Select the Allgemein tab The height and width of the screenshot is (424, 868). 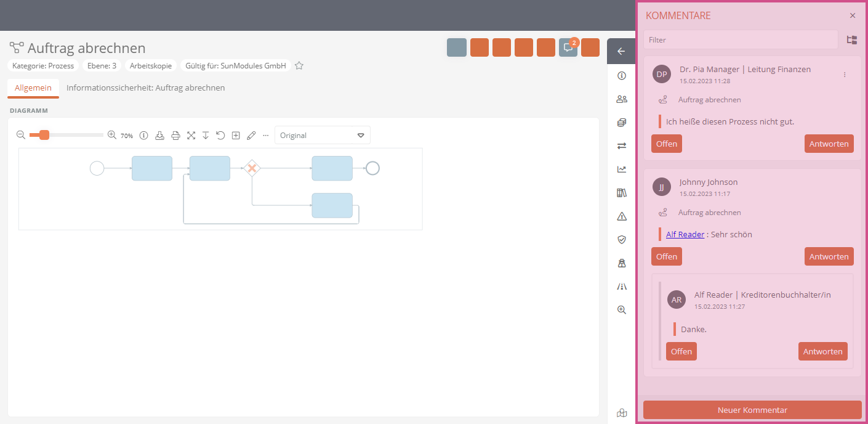pos(33,88)
